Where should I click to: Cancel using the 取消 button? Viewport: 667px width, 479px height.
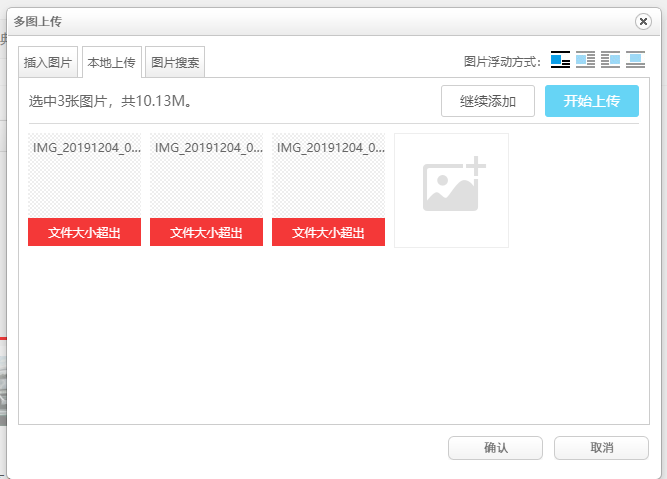[x=601, y=447]
